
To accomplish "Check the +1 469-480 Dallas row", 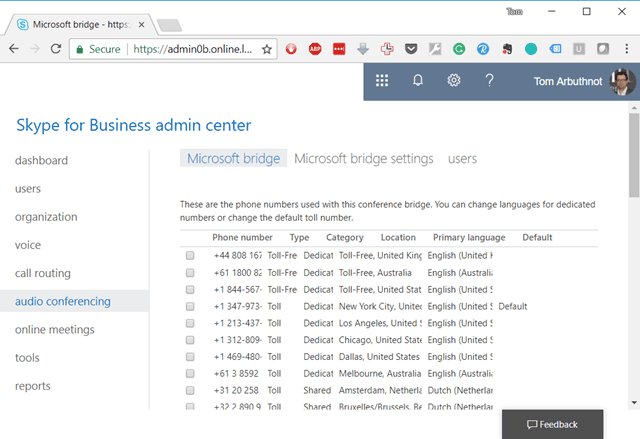I will tap(190, 357).
